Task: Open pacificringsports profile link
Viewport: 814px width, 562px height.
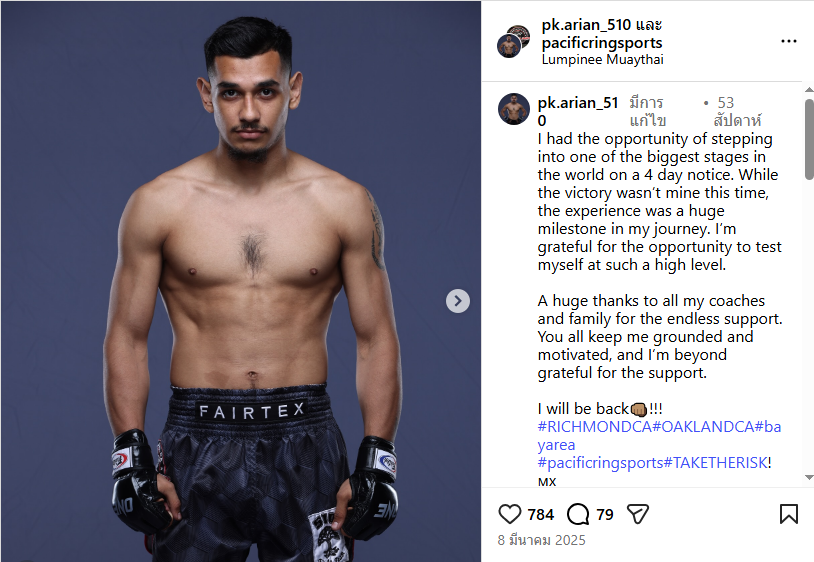Action: (602, 43)
